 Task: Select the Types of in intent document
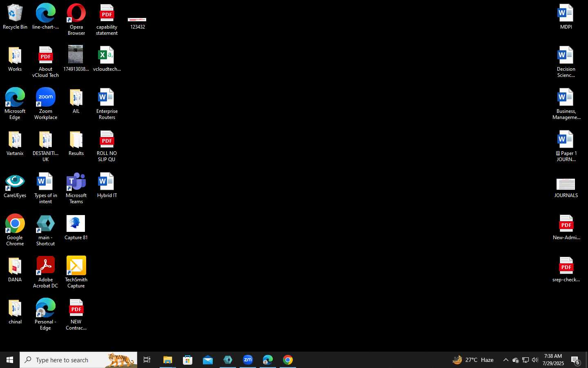pos(46,188)
